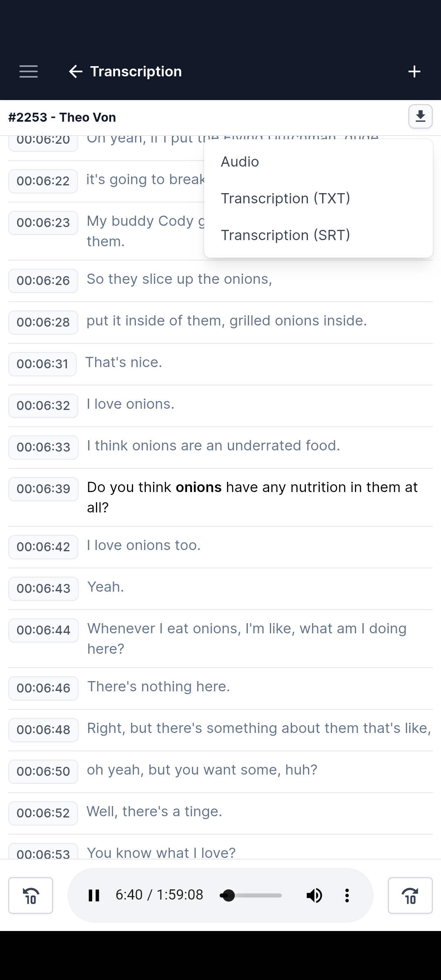441x980 pixels.
Task: Jump to timestamp 00:06:26
Action: 43,281
